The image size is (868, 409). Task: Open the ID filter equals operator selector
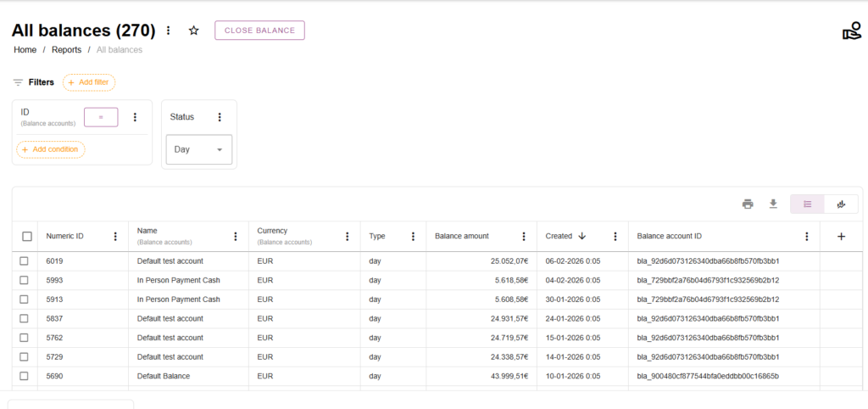[x=101, y=117]
